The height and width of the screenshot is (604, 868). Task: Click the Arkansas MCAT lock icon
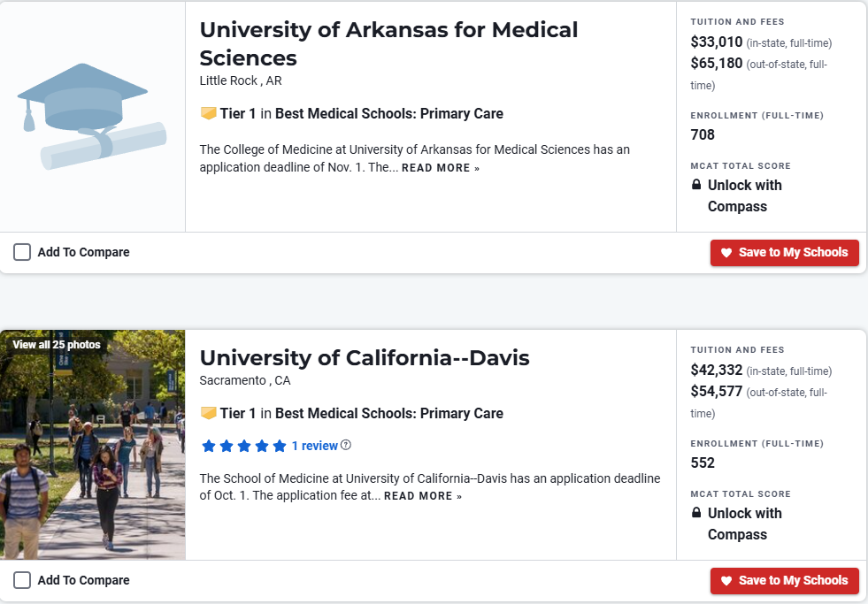coord(696,186)
